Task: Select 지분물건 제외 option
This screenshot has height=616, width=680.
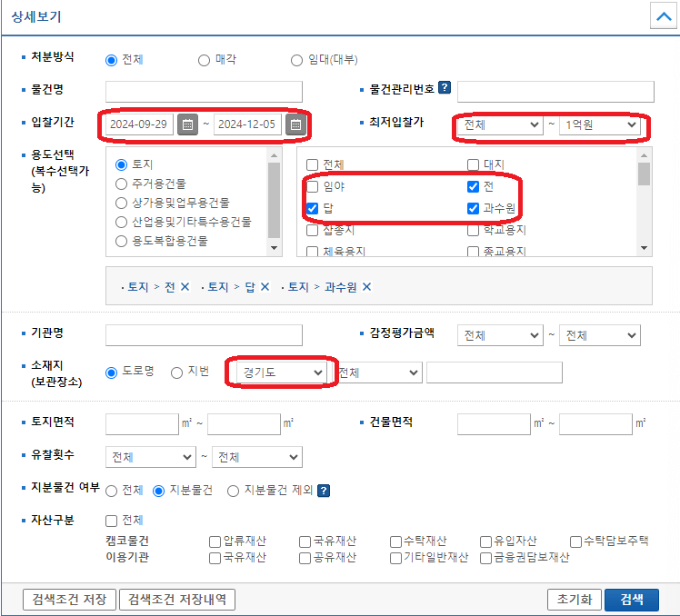Action: click(x=234, y=491)
